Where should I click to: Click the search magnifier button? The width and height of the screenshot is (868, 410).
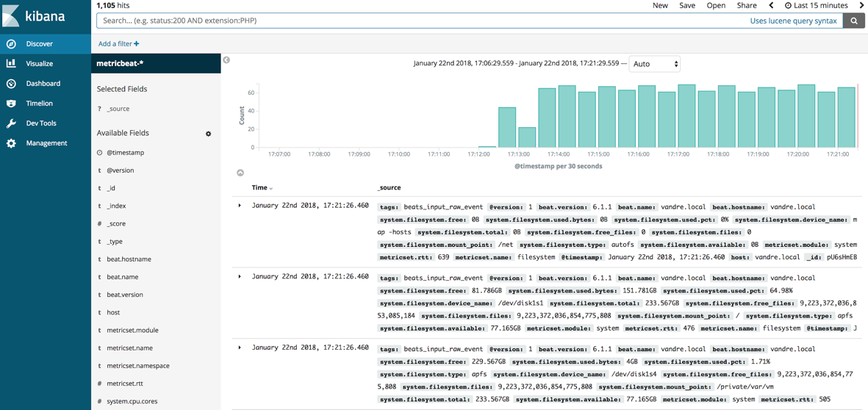coord(854,21)
